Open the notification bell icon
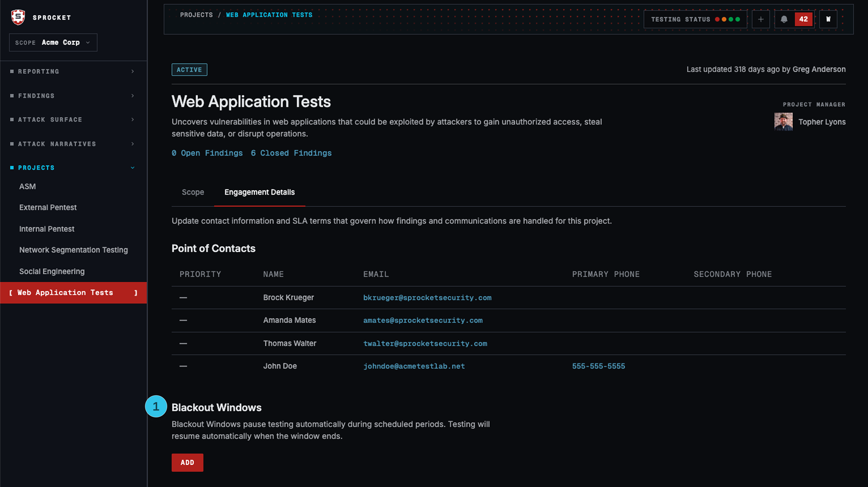The width and height of the screenshot is (868, 487). click(x=784, y=19)
